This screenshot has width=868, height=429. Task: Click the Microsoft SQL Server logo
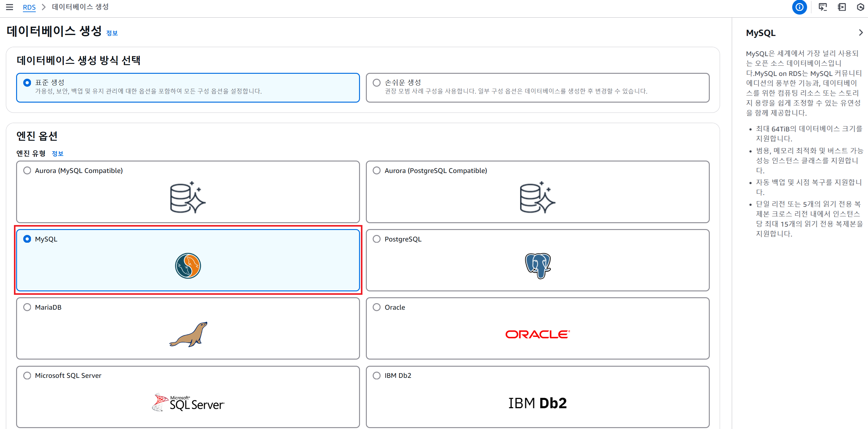pyautogui.click(x=188, y=402)
